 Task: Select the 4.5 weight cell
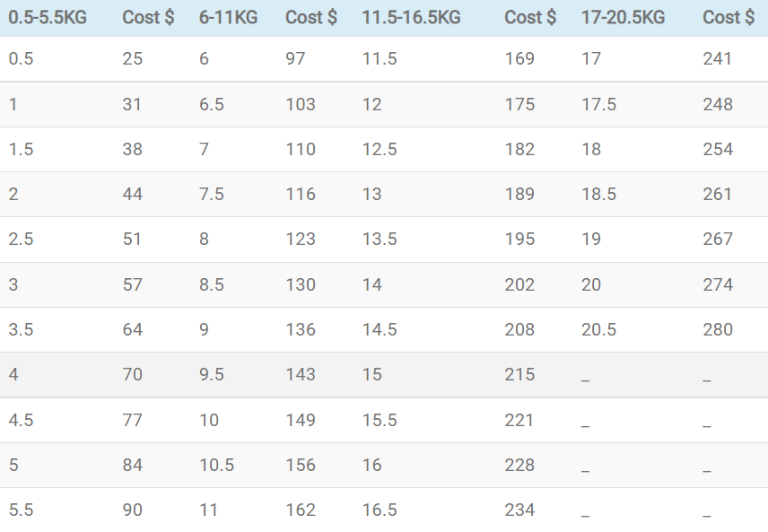point(21,420)
